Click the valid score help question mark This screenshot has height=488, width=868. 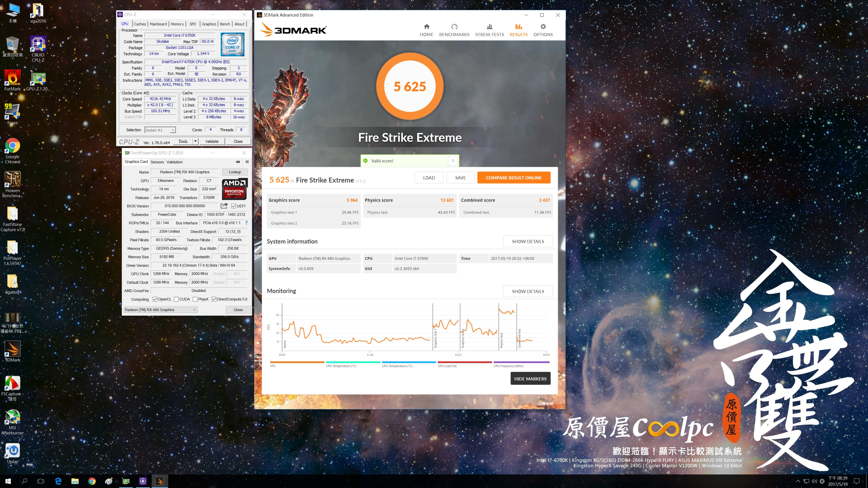click(453, 161)
